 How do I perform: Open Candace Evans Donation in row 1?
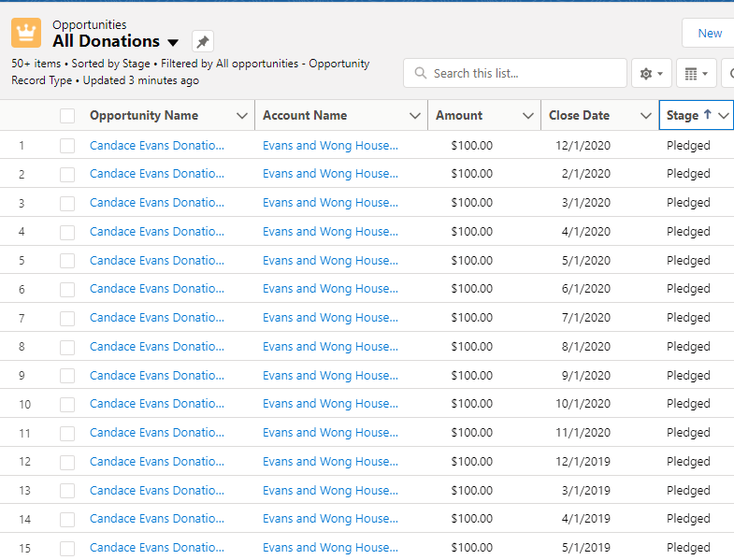157,146
